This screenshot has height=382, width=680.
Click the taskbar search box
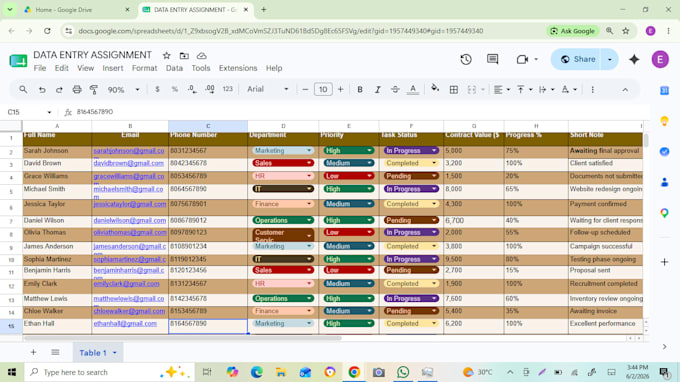pos(109,372)
